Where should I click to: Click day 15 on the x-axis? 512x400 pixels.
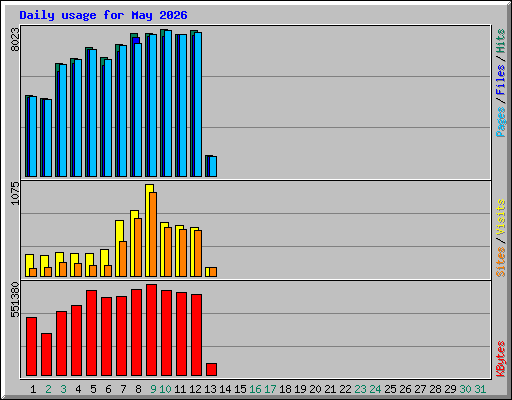(x=240, y=389)
